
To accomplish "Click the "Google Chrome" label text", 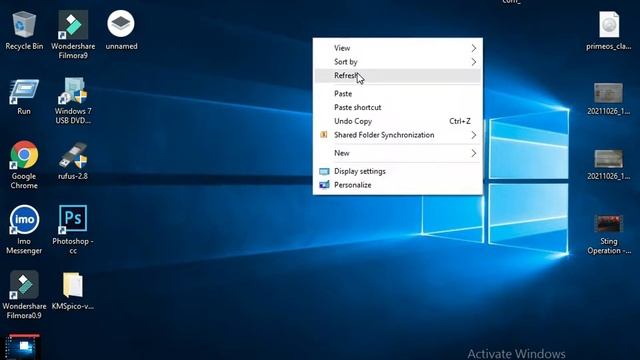I will coord(24,181).
